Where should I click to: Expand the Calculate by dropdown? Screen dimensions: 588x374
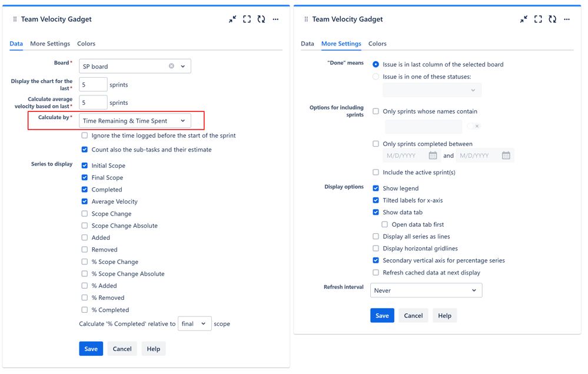pos(182,121)
